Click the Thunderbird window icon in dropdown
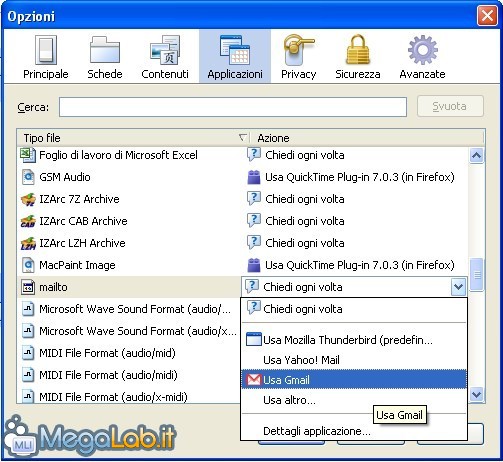Viewport: 503px width, 462px height. 254,340
